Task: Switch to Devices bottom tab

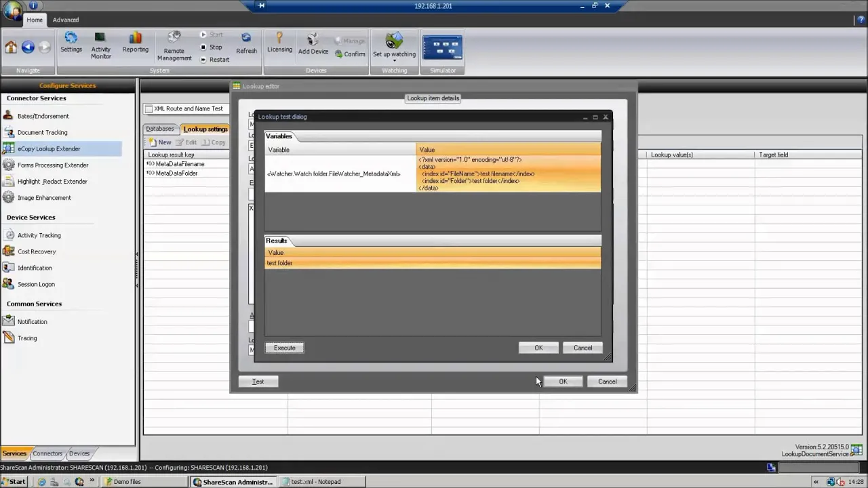Action: click(79, 453)
